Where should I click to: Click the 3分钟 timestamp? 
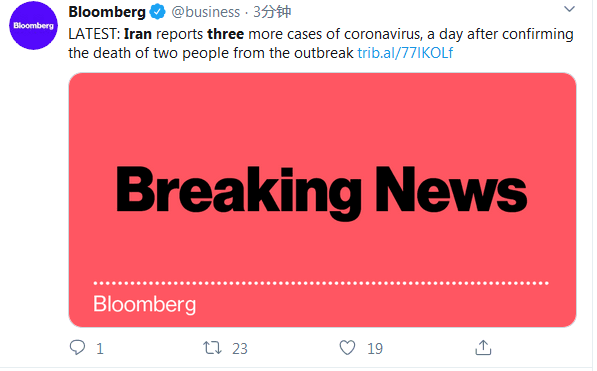pyautogui.click(x=272, y=12)
